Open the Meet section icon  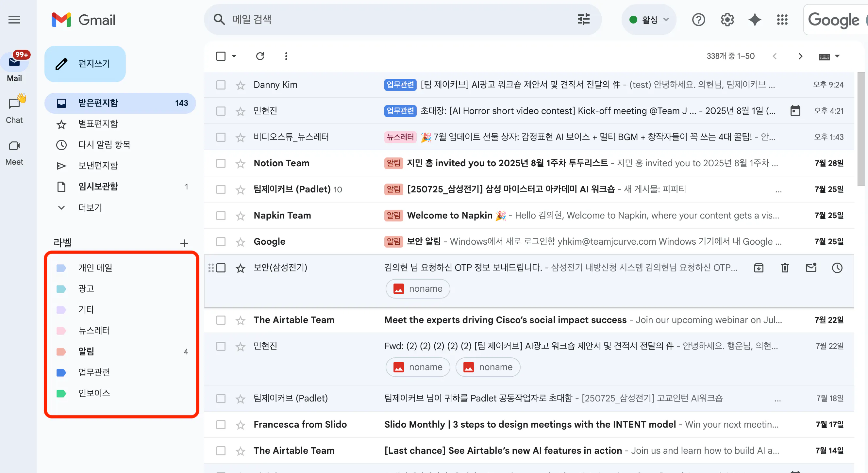click(x=14, y=146)
